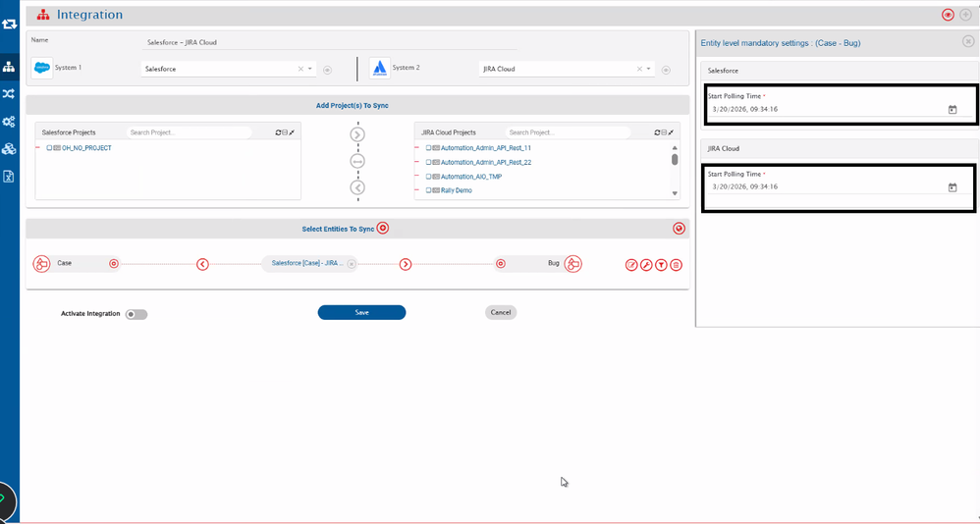
Task: Edit the Case-Bug entity mapping
Action: click(x=631, y=265)
